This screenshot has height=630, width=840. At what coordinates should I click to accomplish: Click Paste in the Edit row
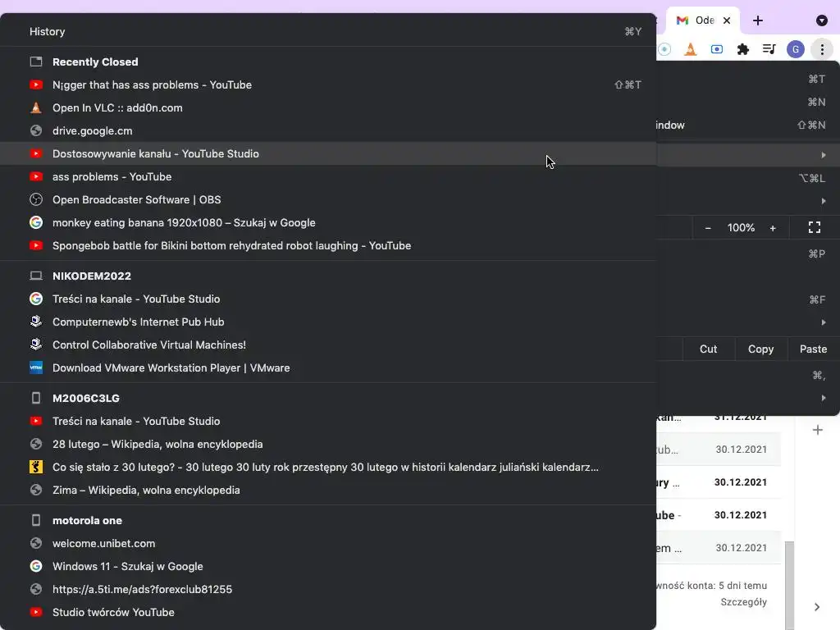pyautogui.click(x=813, y=349)
